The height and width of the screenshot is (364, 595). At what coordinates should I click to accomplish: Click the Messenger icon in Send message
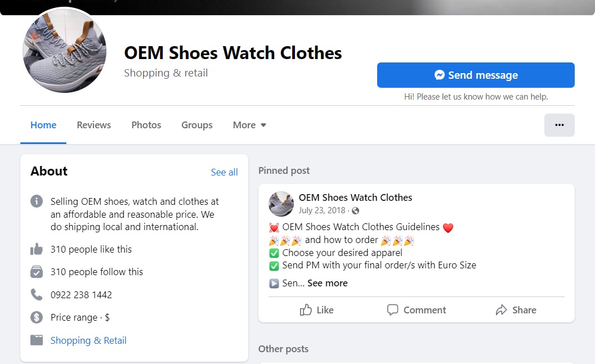(440, 75)
